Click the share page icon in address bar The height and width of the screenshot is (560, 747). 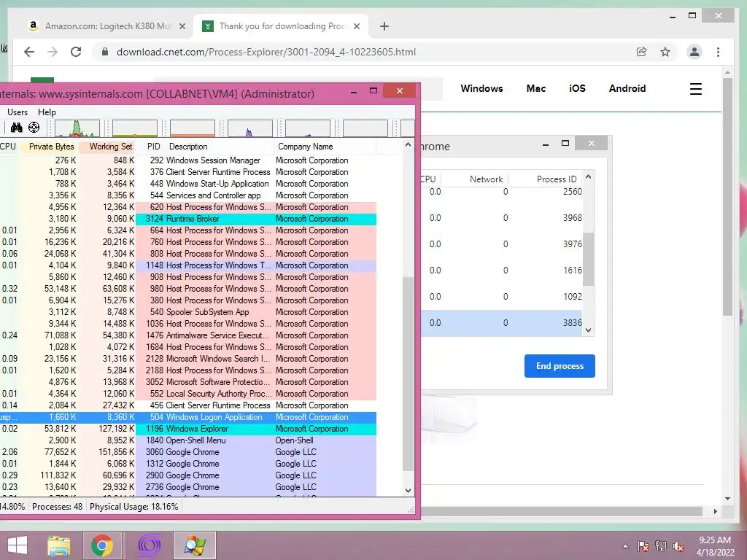[x=642, y=52]
